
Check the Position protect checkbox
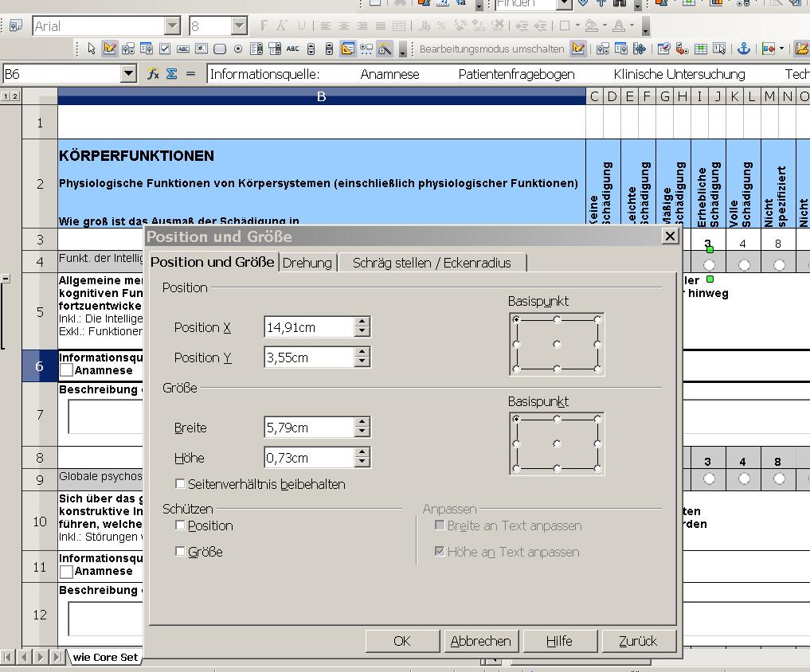181,525
